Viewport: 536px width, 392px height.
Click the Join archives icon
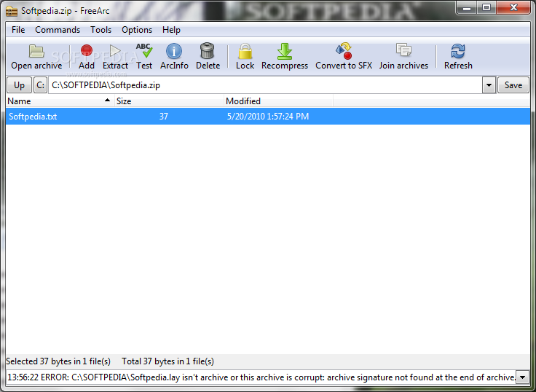tap(403, 50)
